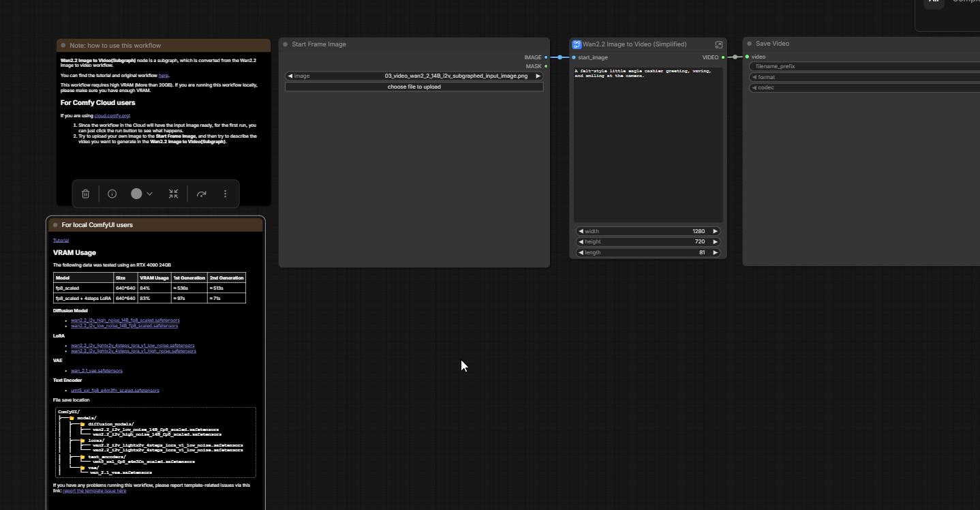Click the height value 720

pos(700,241)
